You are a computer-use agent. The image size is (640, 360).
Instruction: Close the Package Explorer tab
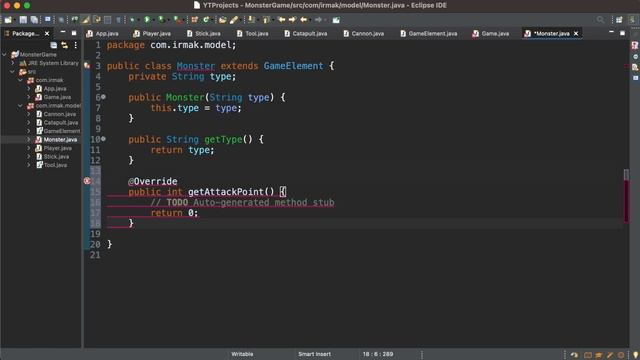pos(47,33)
